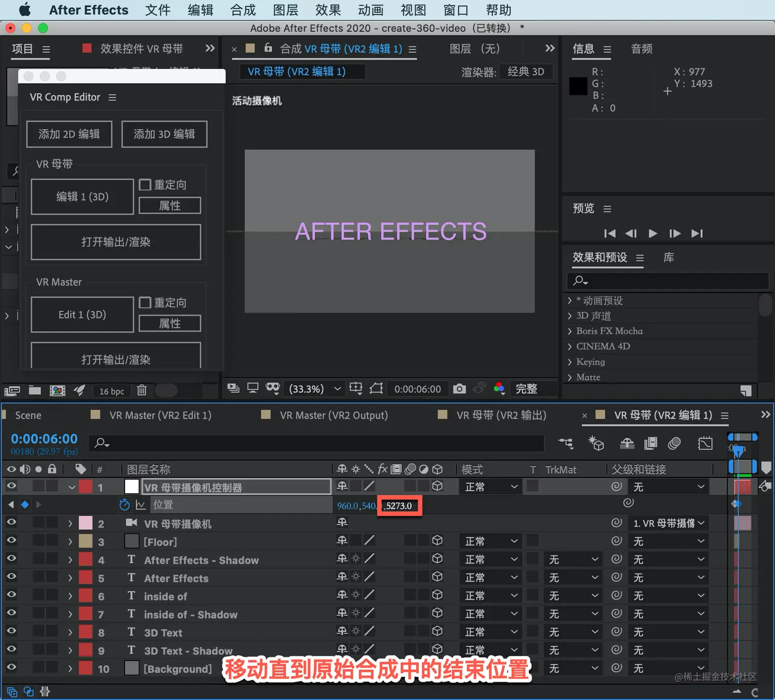
Task: Jump to last frame in preview panel
Action: (697, 233)
